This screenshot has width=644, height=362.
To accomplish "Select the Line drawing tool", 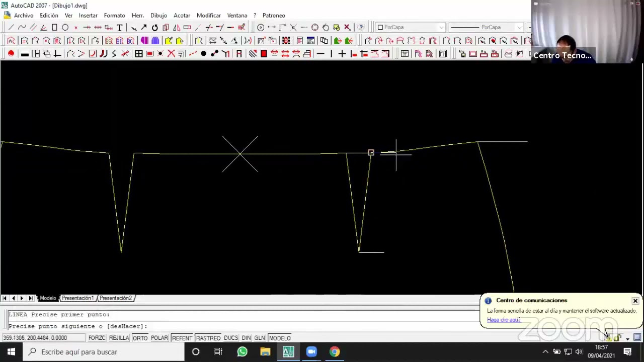I will (x=11, y=27).
